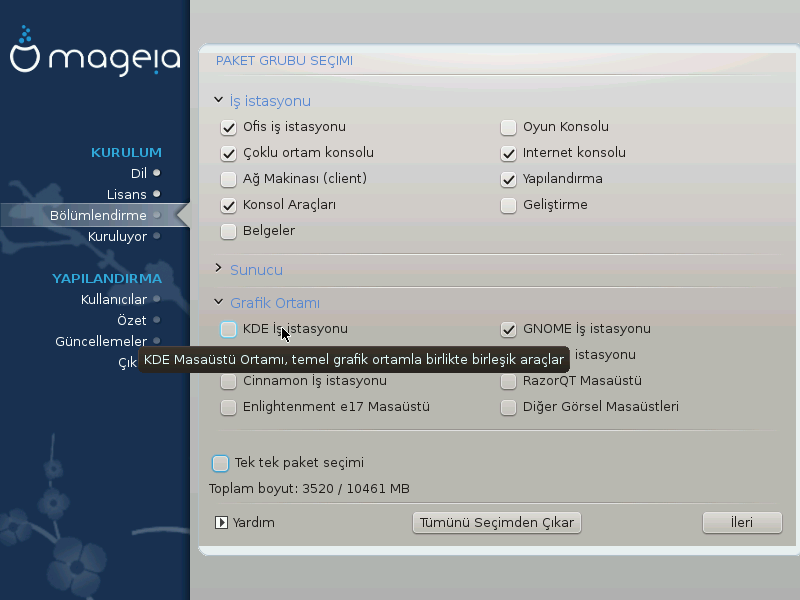Uncheck Çoklu ortam konsolu
800x600 pixels.
coord(228,153)
